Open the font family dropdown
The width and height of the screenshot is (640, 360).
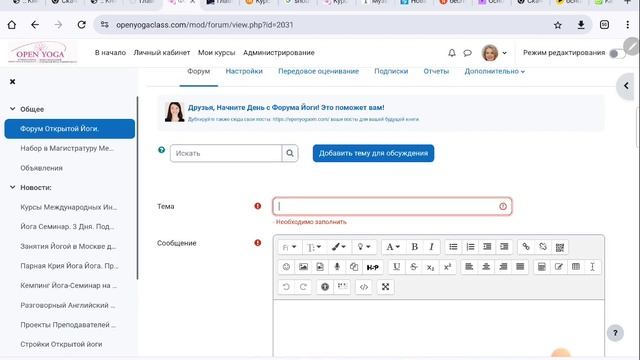(289, 247)
